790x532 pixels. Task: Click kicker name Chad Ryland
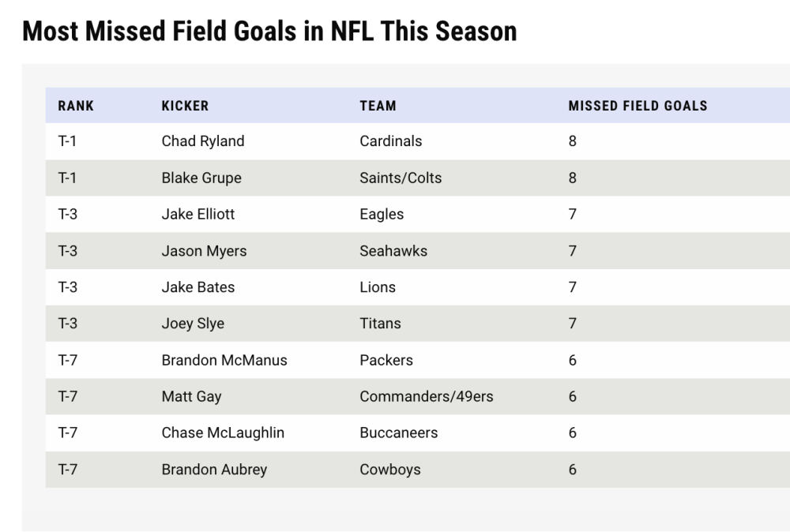pos(203,141)
